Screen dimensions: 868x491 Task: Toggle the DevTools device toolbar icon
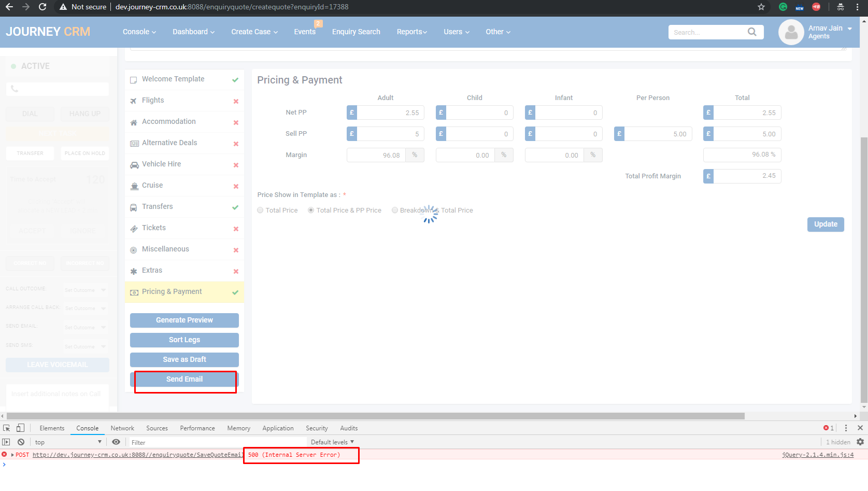20,428
